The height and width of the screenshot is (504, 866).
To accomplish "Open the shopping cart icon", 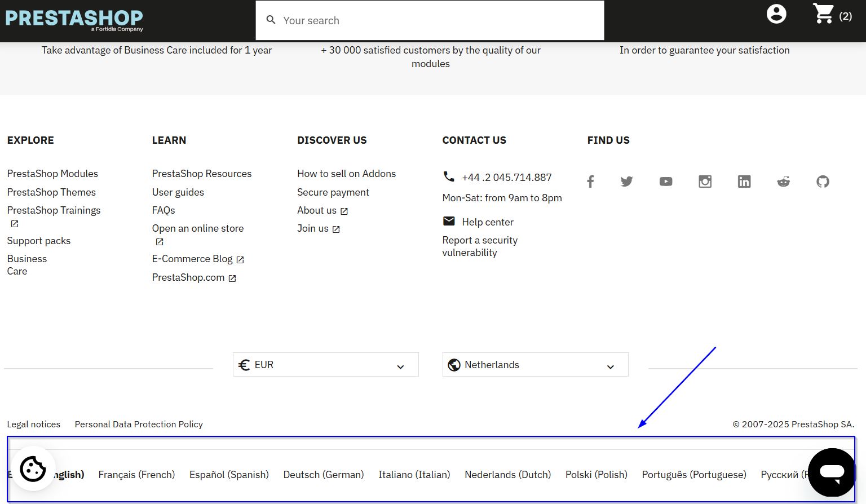I will pos(823,14).
